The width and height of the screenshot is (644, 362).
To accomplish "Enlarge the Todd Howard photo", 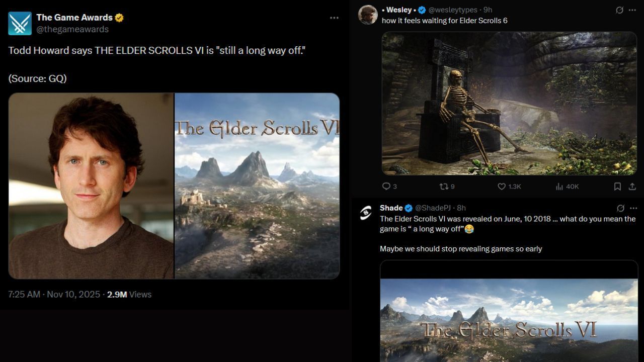I will coord(91,186).
